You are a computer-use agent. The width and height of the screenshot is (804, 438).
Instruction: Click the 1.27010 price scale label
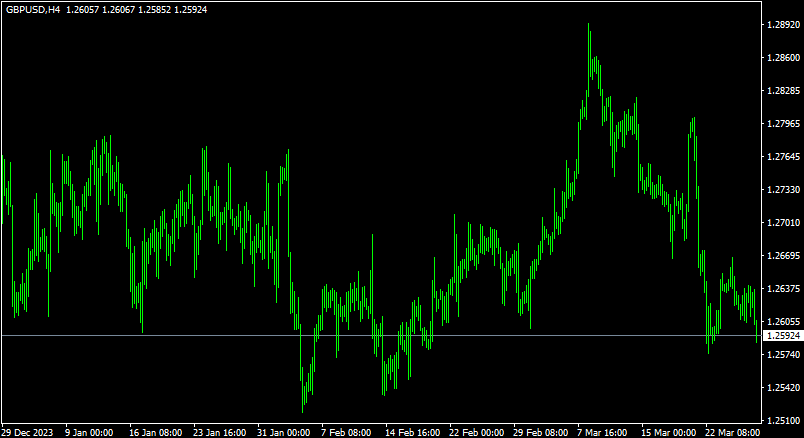(x=783, y=223)
